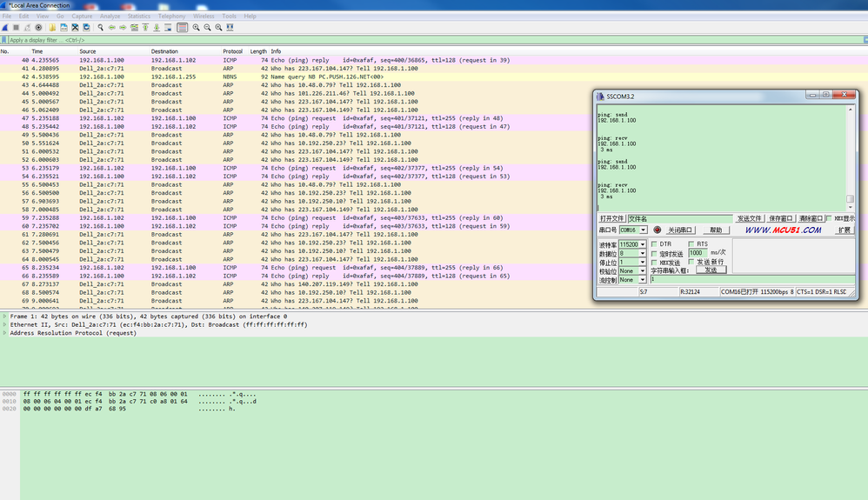Viewport: 868px width, 500px height.
Task: Click the 帮助 help button
Action: [x=717, y=230]
